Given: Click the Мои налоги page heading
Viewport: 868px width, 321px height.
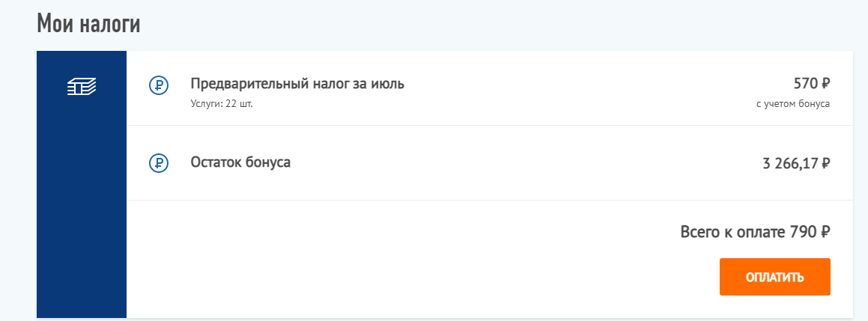Looking at the screenshot, I should click(x=88, y=24).
